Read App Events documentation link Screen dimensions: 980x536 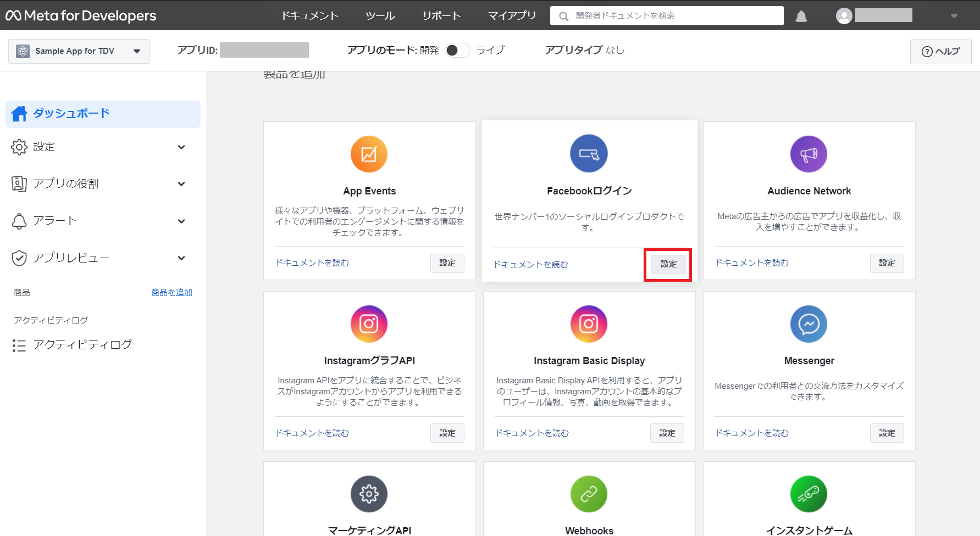[x=312, y=263]
